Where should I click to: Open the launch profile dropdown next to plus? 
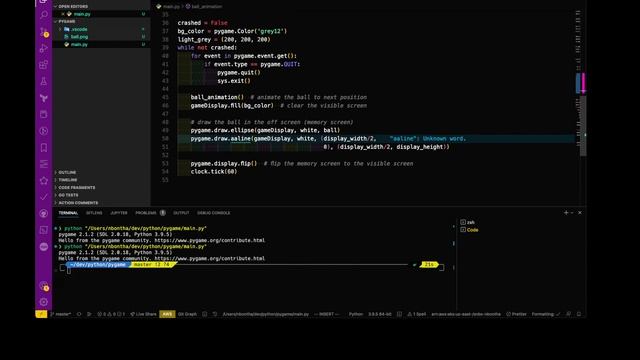(572, 213)
